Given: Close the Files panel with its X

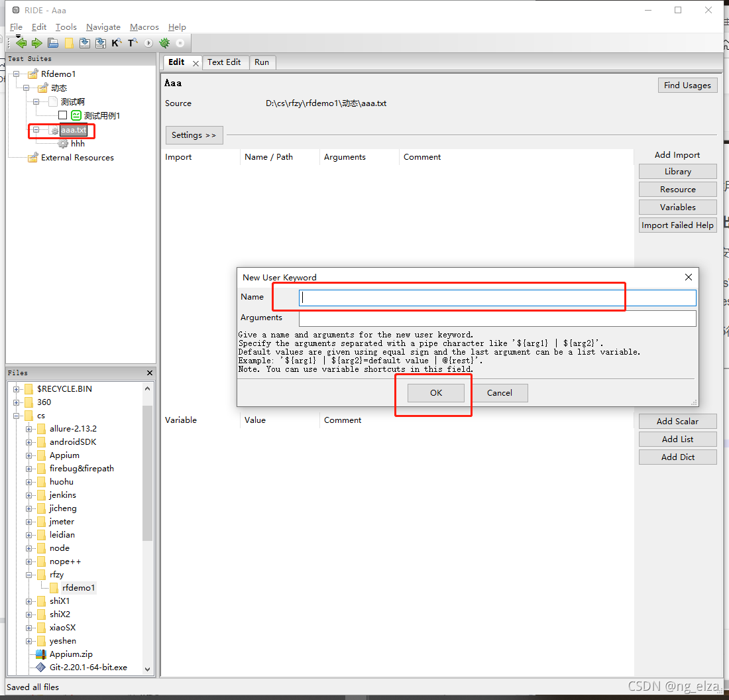Looking at the screenshot, I should (150, 373).
